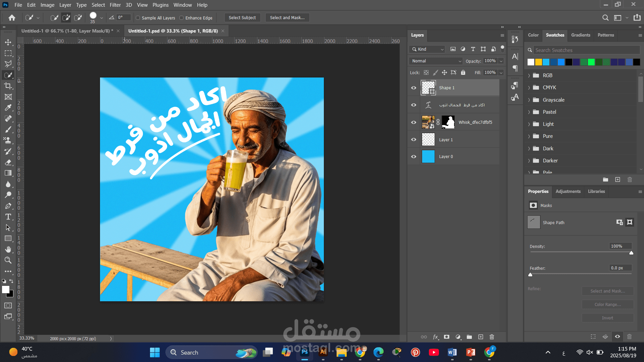Select the Clone Stamp tool

[8, 141]
